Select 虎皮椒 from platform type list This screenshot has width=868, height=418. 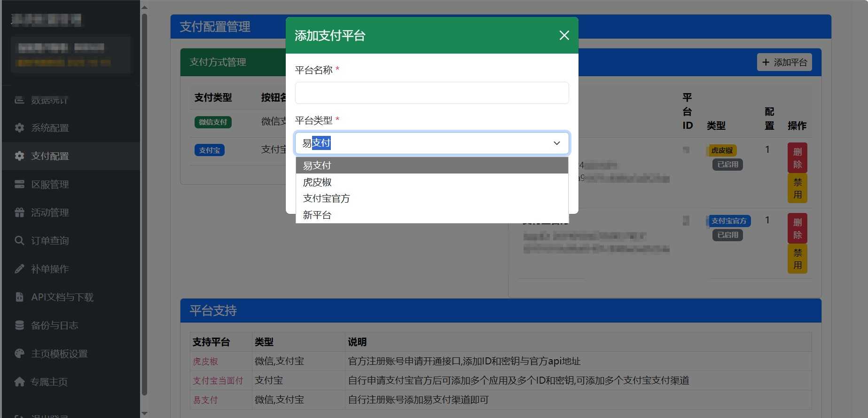pyautogui.click(x=317, y=182)
